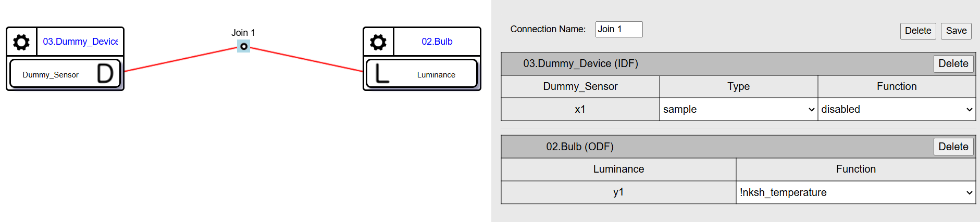Click the red line from Join 1 to Luminance

click(x=307, y=59)
